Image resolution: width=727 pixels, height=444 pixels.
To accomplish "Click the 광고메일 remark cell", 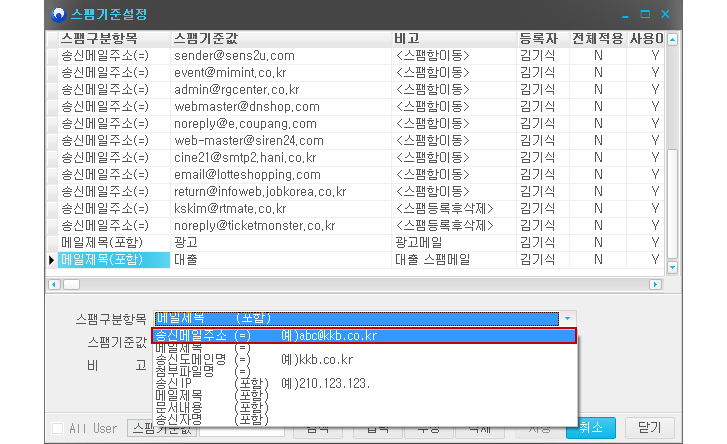I will [454, 242].
